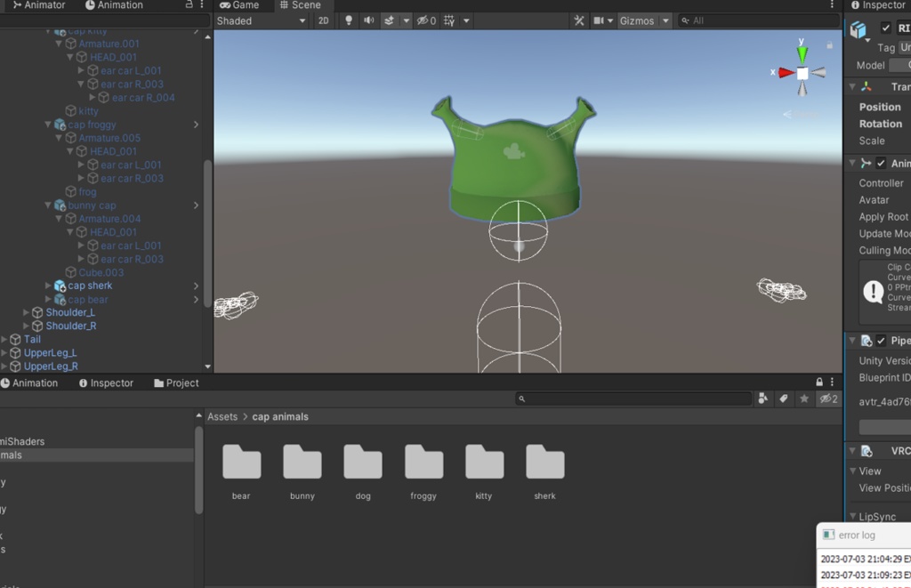Toggle the scene grid icon
Image resolution: width=911 pixels, height=588 pixels.
point(449,20)
